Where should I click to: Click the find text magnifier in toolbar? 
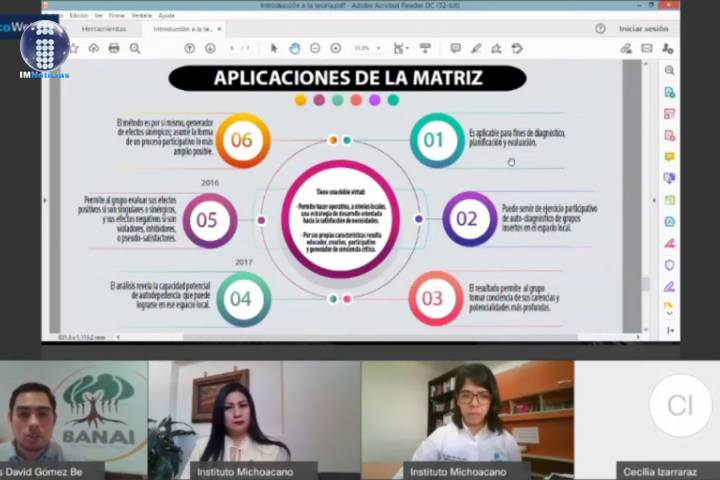coord(135,48)
